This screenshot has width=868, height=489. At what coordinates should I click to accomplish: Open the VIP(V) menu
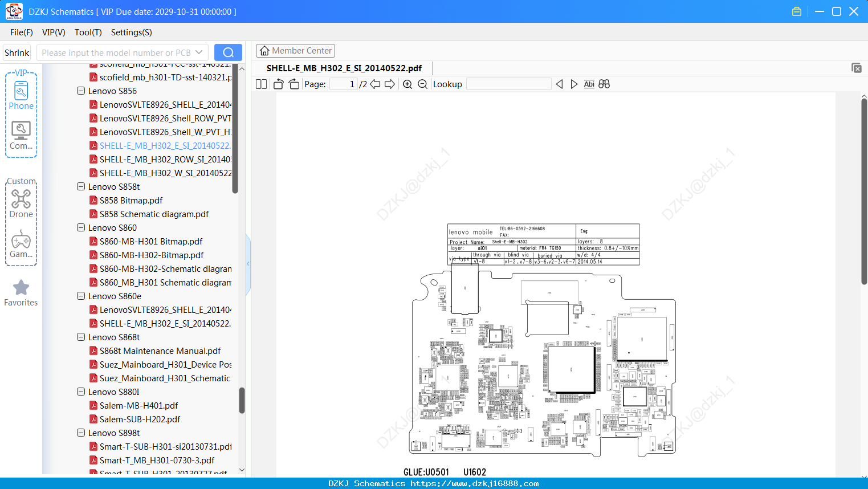click(54, 32)
